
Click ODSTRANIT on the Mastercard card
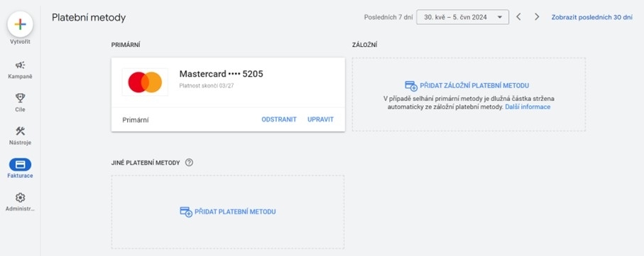click(x=279, y=119)
